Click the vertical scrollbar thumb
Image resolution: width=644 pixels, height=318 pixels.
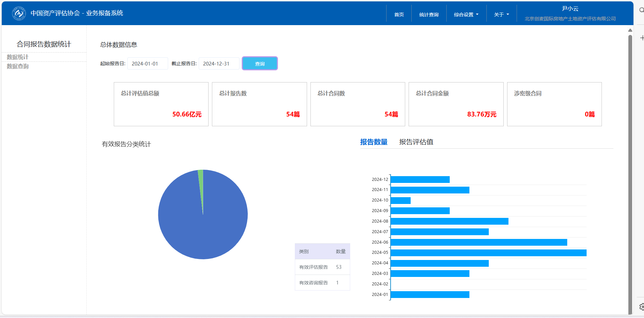coord(630,170)
